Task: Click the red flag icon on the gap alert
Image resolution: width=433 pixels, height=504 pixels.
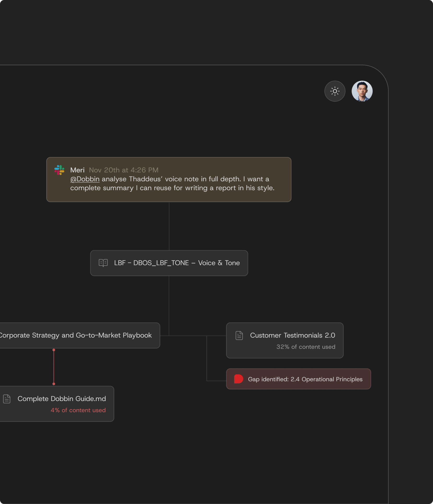Action: [238, 379]
